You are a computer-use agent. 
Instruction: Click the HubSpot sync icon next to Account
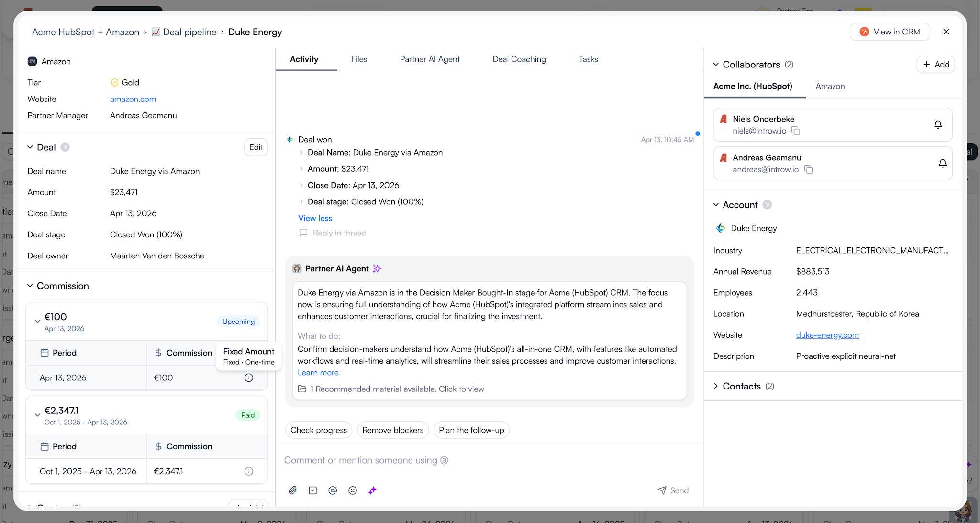pos(767,205)
